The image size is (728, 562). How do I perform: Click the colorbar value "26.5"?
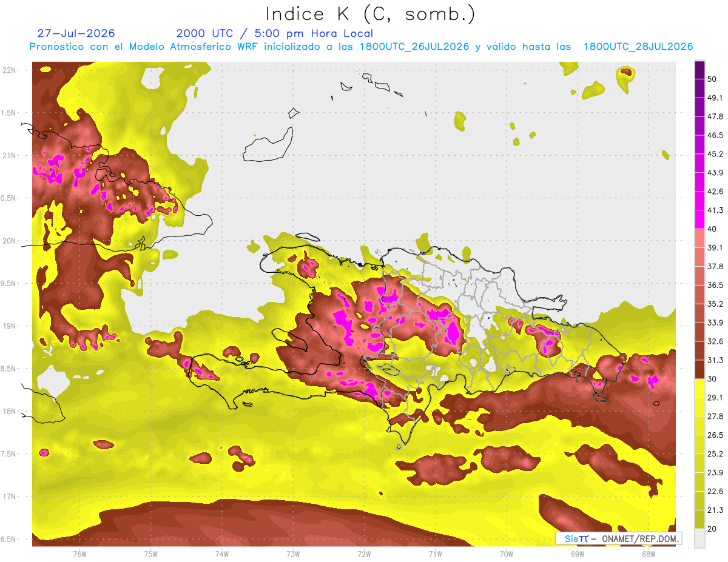tap(715, 435)
